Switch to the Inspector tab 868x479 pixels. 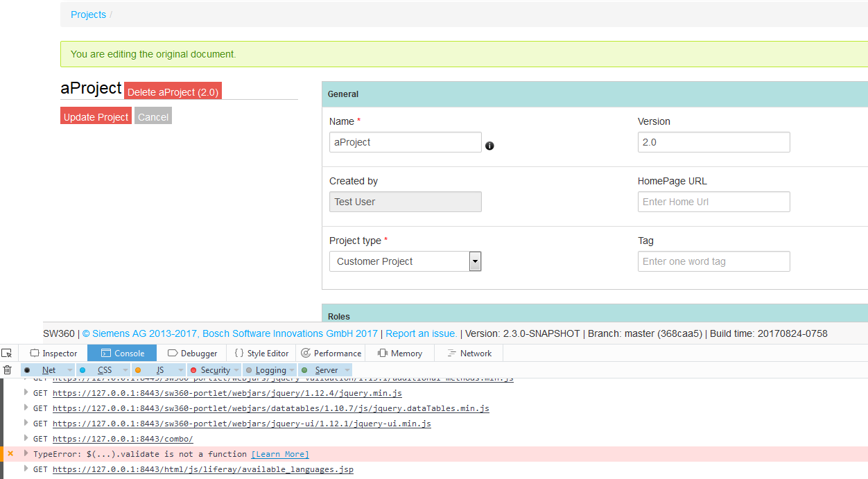point(53,353)
